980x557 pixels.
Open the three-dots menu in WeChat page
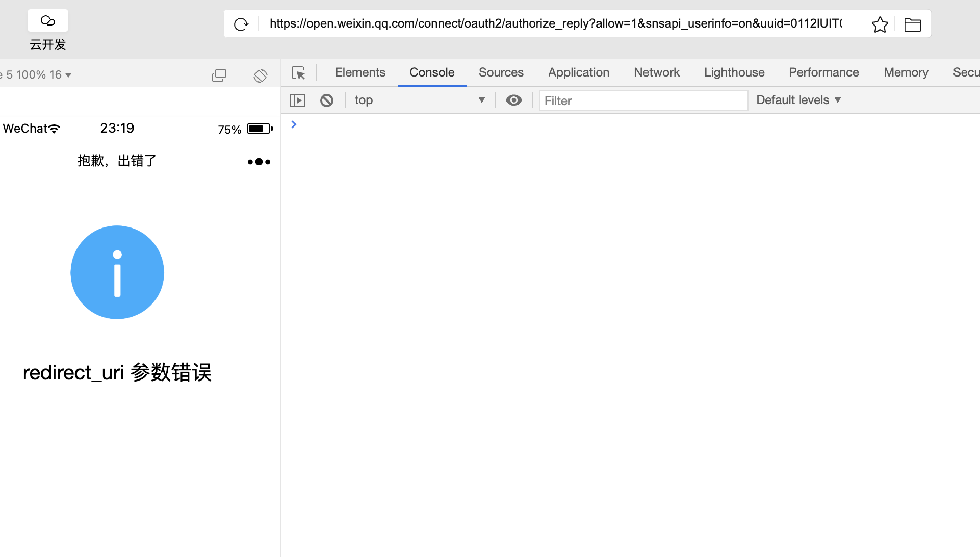[x=259, y=162]
